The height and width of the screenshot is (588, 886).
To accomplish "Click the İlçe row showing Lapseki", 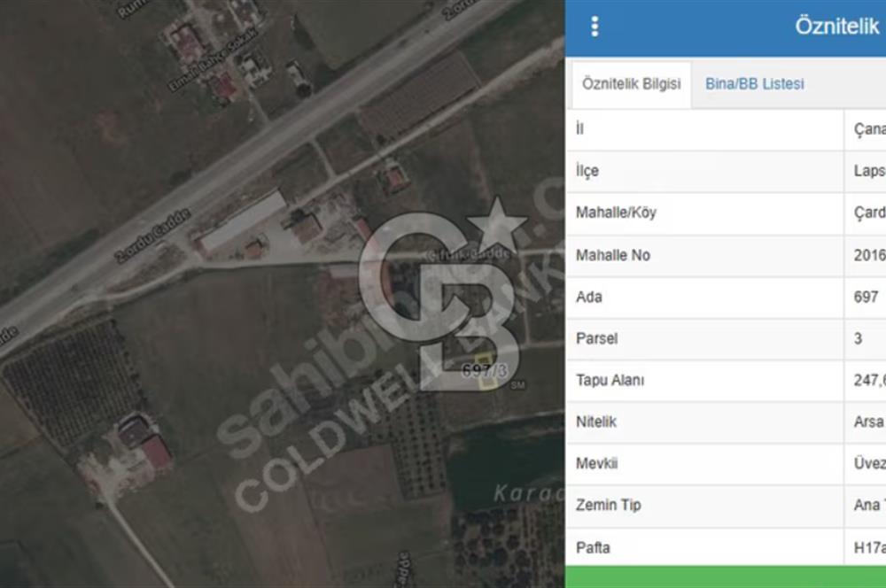I will coord(709,171).
